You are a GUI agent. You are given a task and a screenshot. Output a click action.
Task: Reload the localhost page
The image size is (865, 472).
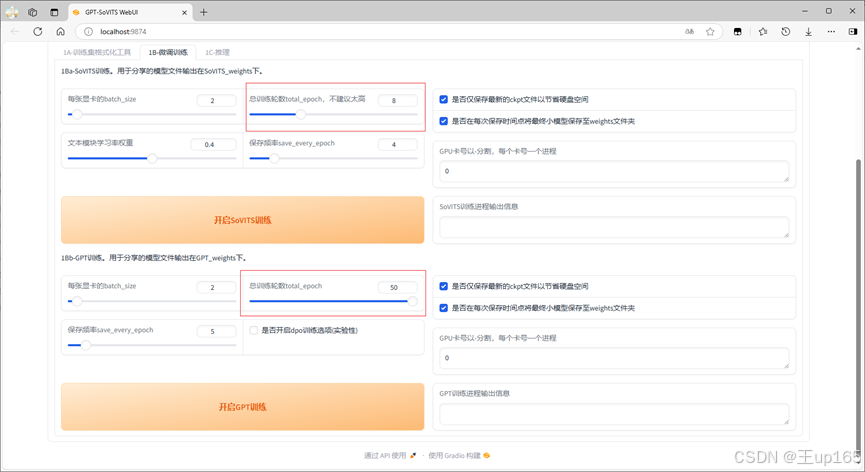[x=38, y=31]
